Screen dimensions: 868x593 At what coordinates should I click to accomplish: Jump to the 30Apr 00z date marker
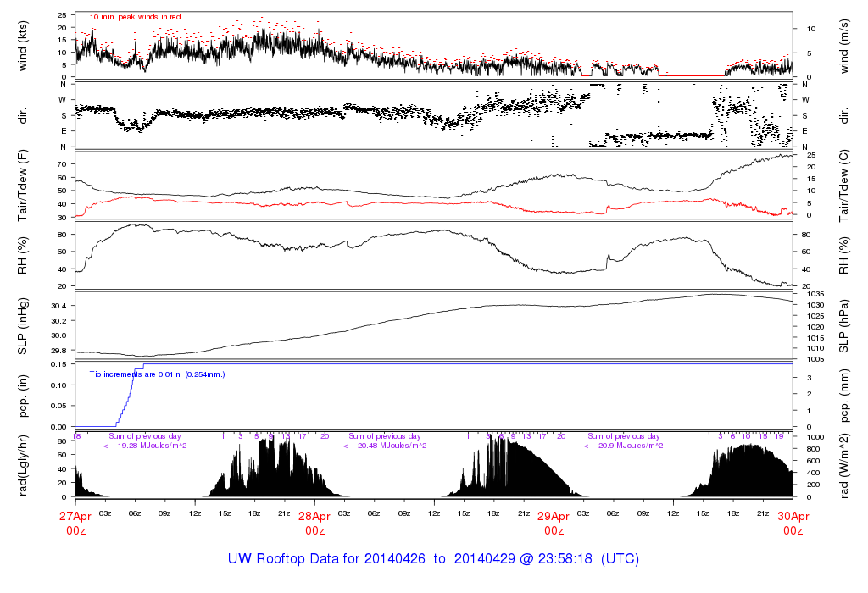(x=793, y=523)
